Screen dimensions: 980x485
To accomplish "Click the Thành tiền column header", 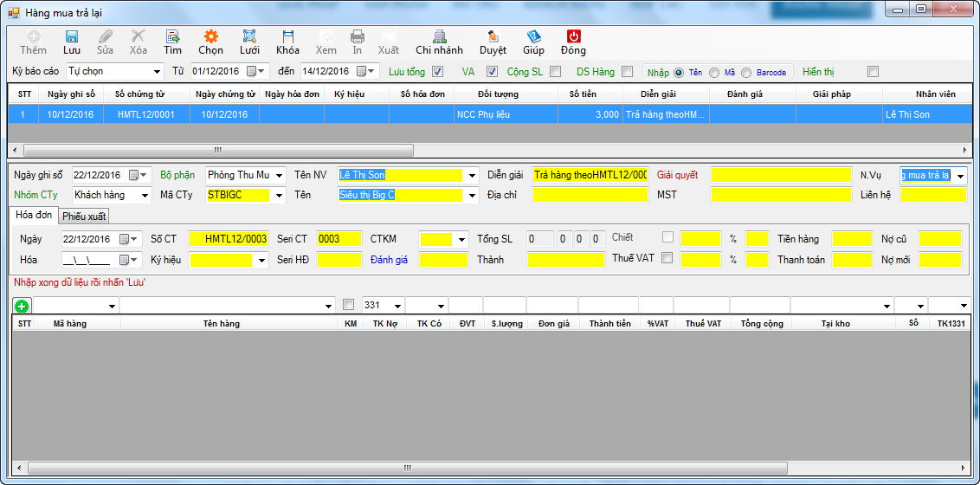I will (x=610, y=324).
